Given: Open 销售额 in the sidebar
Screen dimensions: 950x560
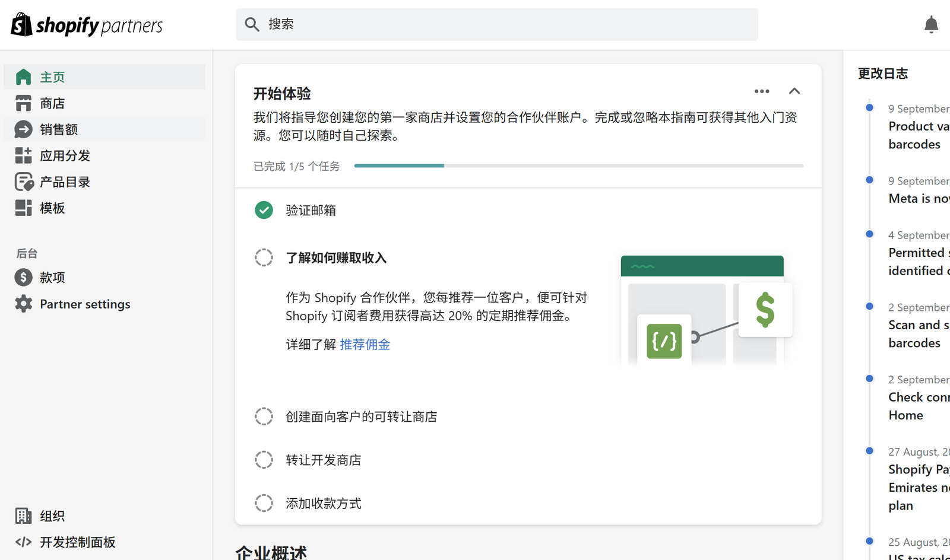Looking at the screenshot, I should tap(104, 129).
